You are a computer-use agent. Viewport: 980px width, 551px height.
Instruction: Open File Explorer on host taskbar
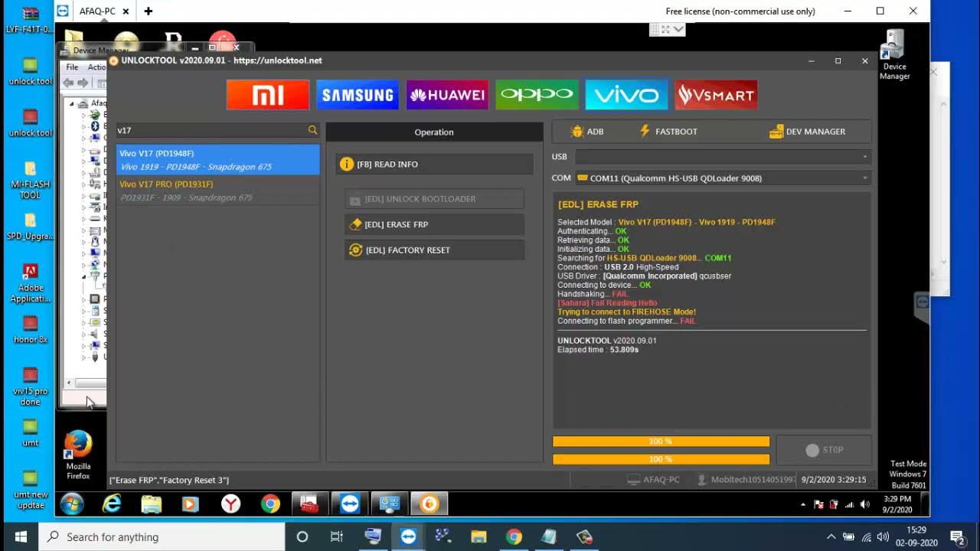coord(479,536)
